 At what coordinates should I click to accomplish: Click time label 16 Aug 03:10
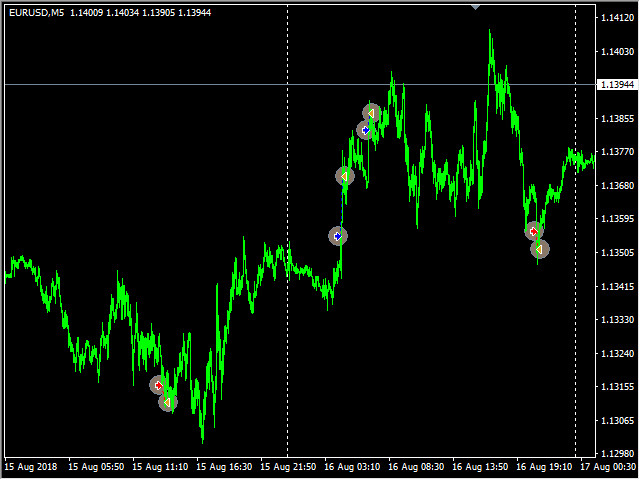coord(352,467)
